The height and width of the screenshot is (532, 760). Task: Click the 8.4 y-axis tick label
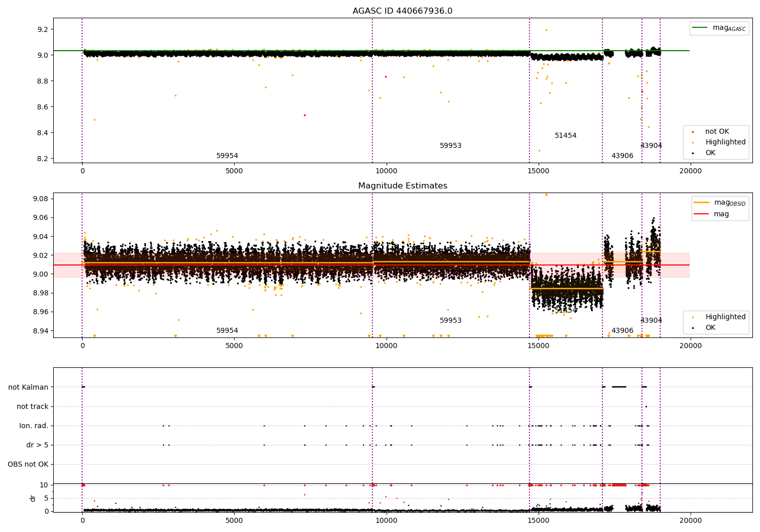[43, 133]
